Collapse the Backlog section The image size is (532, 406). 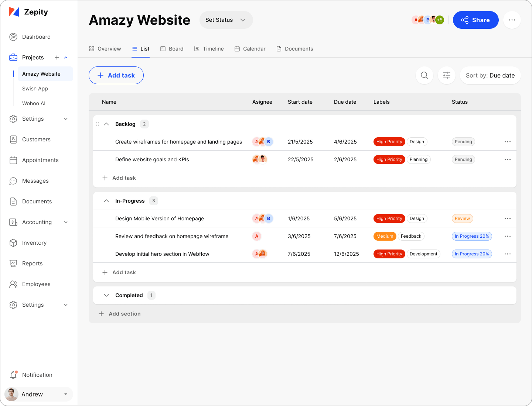[106, 124]
